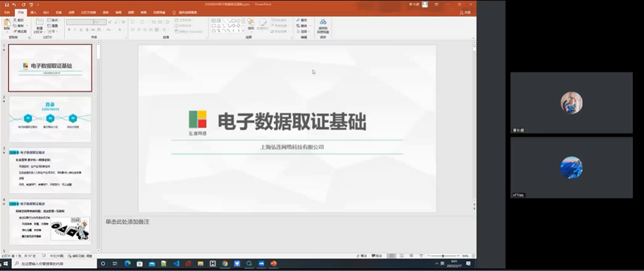The width and height of the screenshot is (644, 271).
Task: Toggle Italic text formatting
Action: [x=75, y=30]
